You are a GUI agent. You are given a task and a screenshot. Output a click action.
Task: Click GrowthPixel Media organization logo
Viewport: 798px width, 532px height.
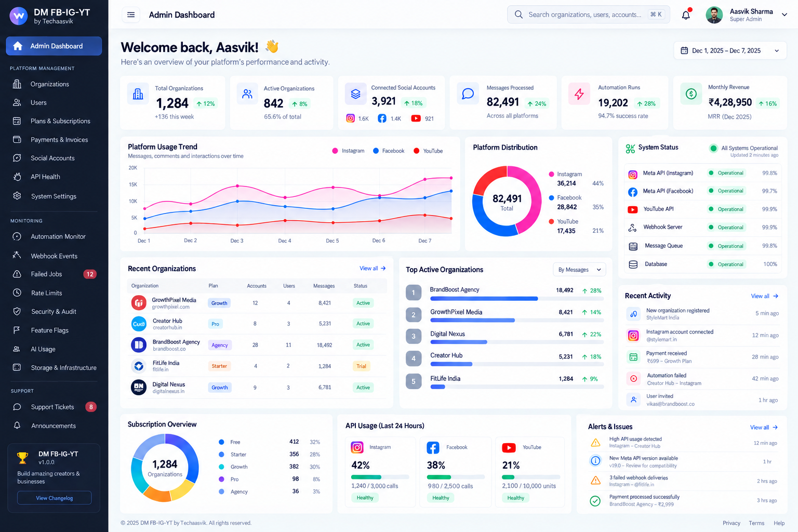(x=139, y=302)
